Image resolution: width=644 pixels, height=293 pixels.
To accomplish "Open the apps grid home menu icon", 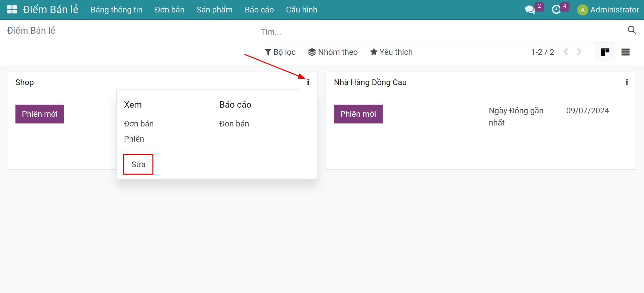I will [12, 9].
